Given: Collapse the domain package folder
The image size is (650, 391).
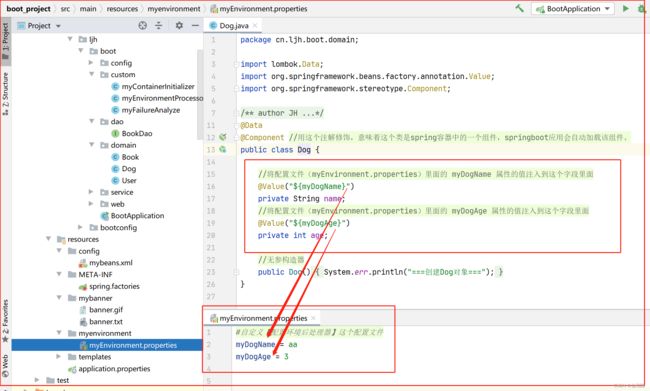Looking at the screenshot, I should click(x=92, y=145).
